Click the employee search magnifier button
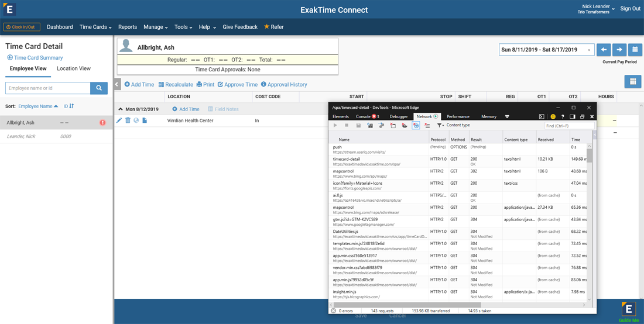The width and height of the screenshot is (644, 324). pos(99,88)
